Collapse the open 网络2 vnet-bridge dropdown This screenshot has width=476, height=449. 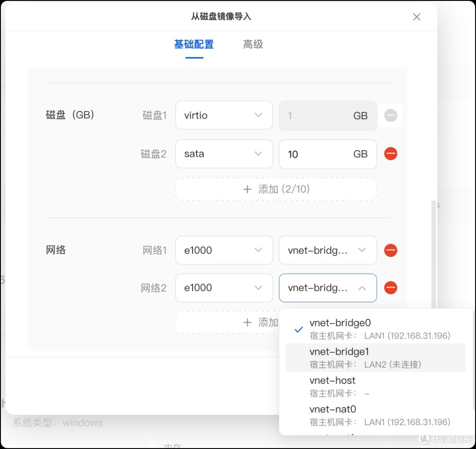click(328, 288)
